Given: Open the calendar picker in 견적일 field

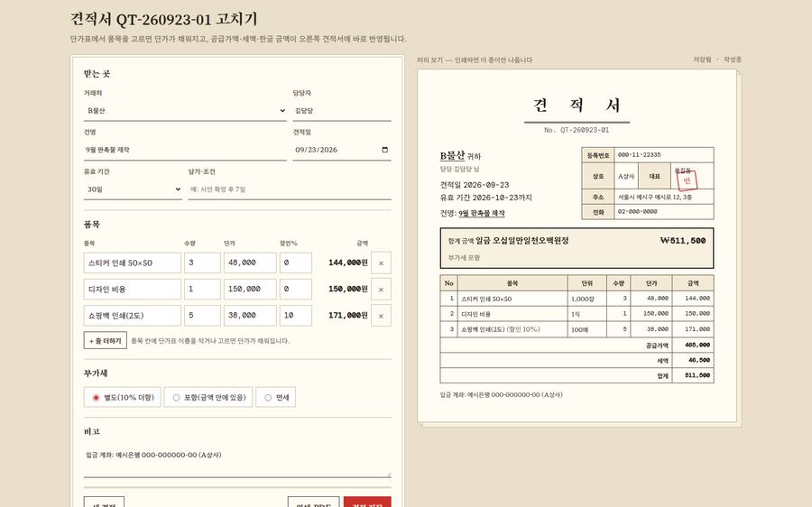Looking at the screenshot, I should pos(384,150).
